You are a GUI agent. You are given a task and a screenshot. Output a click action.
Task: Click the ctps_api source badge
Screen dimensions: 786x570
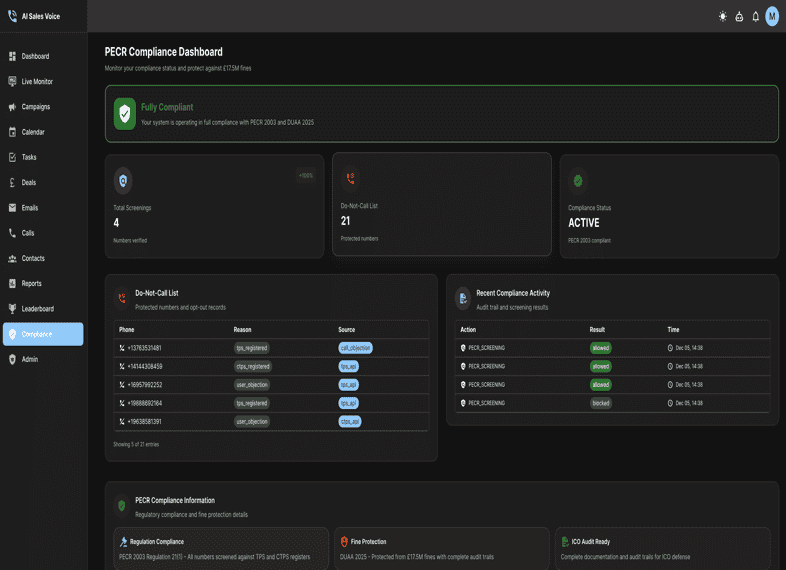[350, 422]
